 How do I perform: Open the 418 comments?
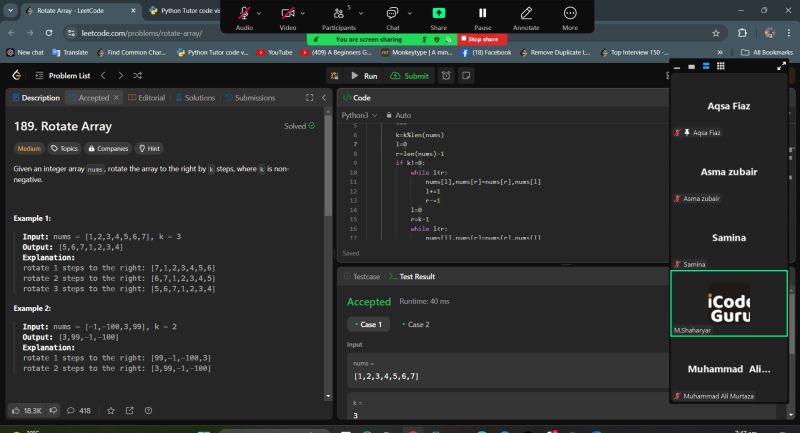tap(79, 411)
